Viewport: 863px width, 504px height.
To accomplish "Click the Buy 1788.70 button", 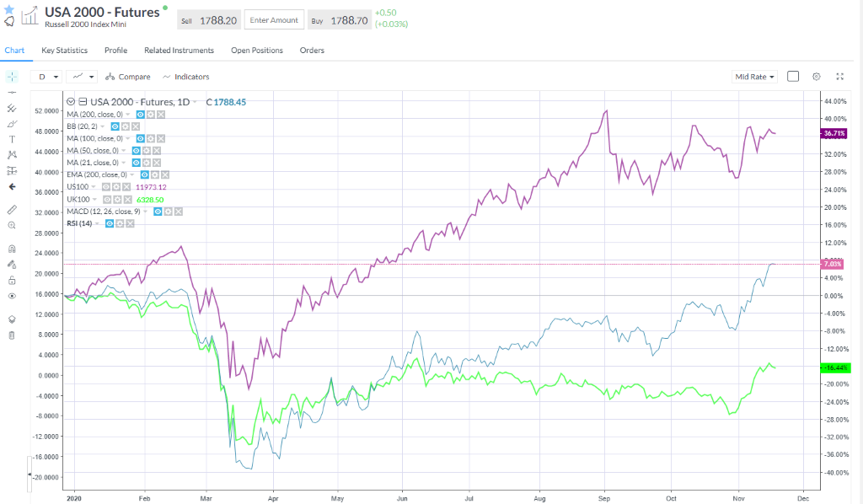I will click(x=340, y=19).
